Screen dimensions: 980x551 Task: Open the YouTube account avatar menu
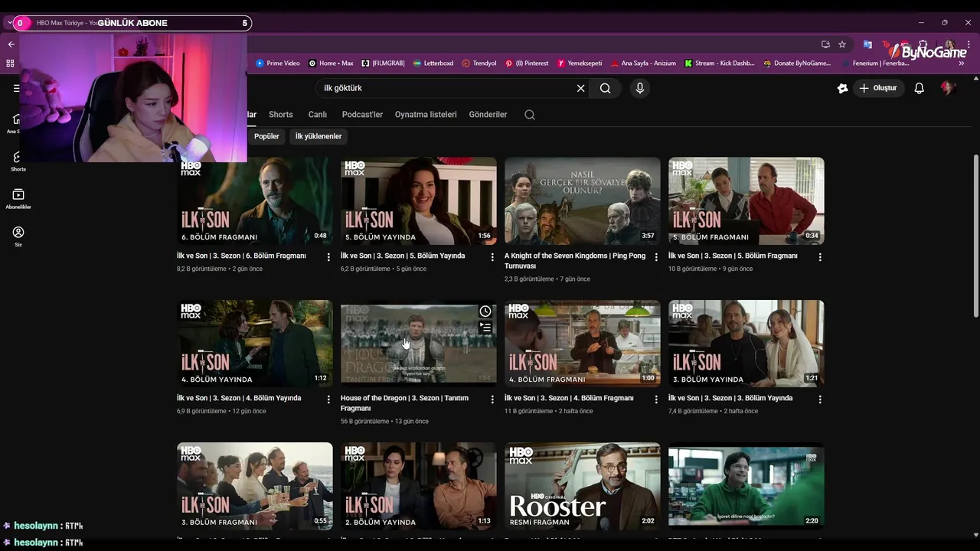tap(948, 88)
